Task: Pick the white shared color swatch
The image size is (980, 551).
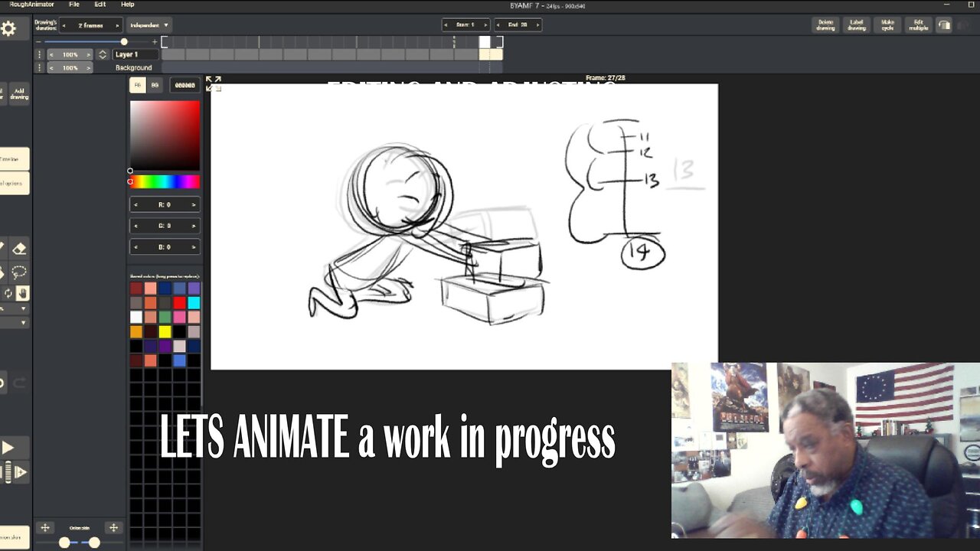Action: tap(136, 317)
